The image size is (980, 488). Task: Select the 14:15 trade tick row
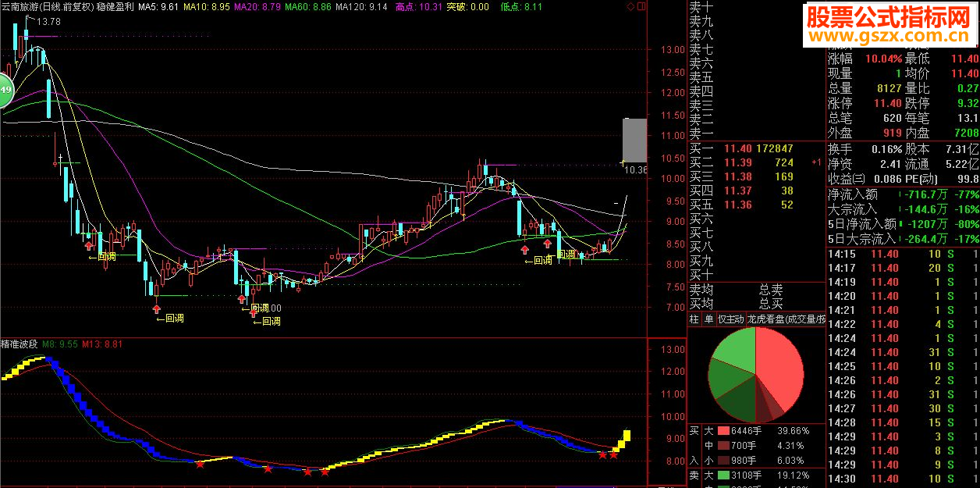903,254
